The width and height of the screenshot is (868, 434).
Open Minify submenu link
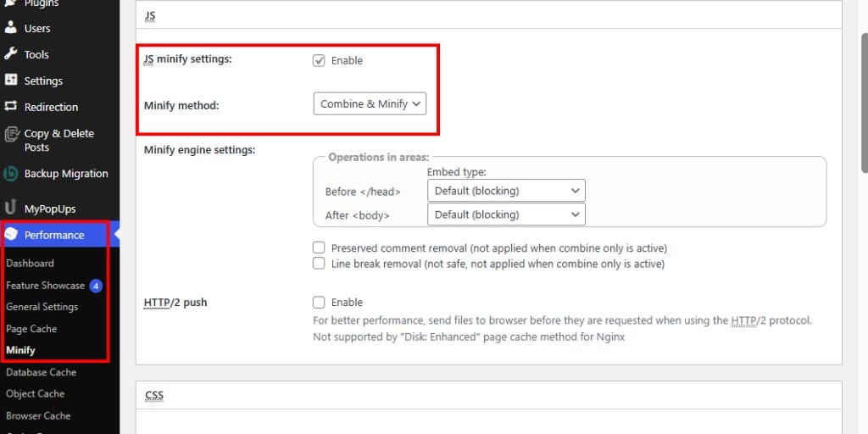pos(20,350)
